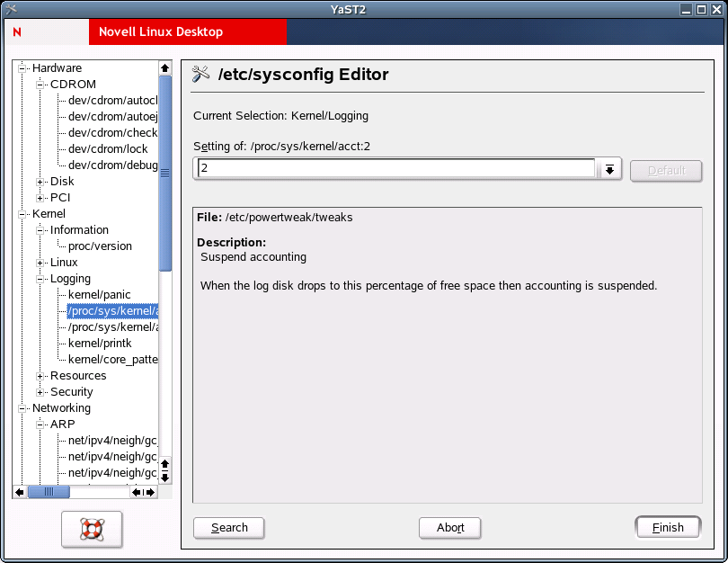Select the highlighted /proc/sys/kernel entry
The width and height of the screenshot is (728, 563).
coord(113,311)
